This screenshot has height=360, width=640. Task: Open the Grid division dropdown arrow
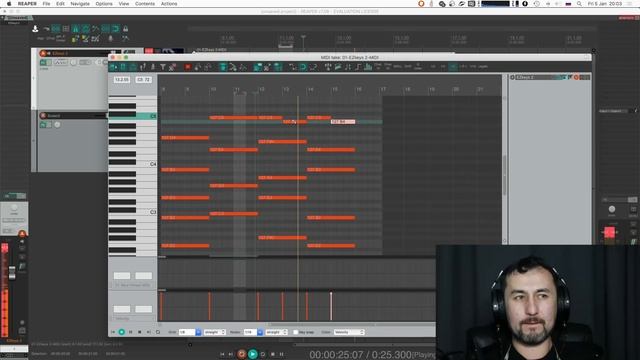coord(198,332)
